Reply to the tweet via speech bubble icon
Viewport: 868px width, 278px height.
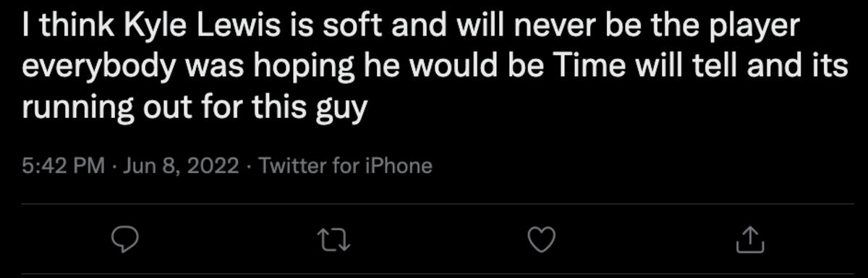coord(124,240)
